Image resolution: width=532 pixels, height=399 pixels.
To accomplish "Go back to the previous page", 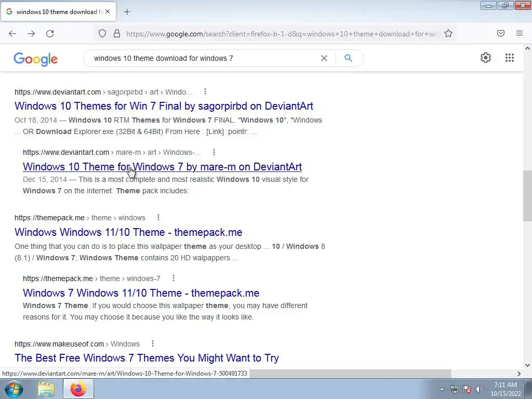I will click(x=12, y=33).
